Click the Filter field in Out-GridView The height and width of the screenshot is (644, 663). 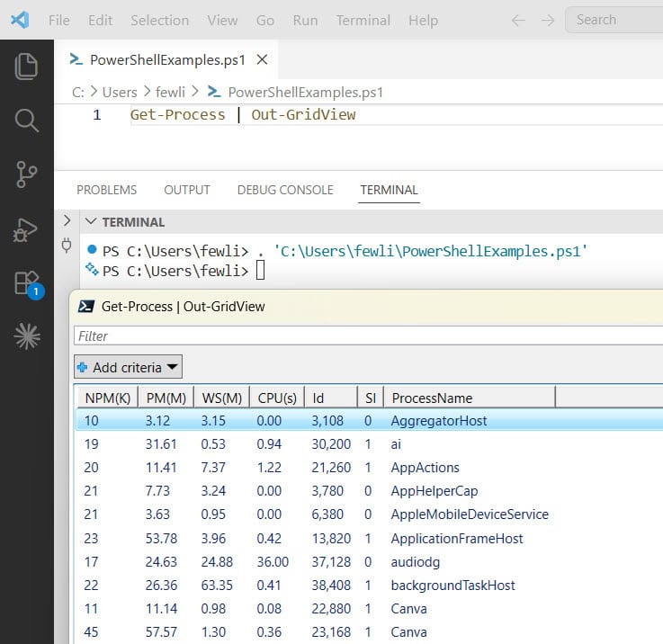(x=368, y=335)
